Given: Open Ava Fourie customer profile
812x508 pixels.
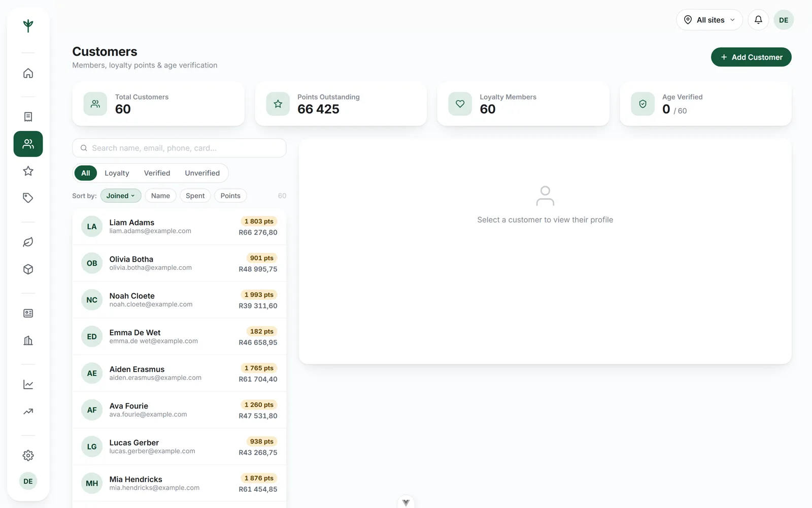Looking at the screenshot, I should [x=179, y=410].
